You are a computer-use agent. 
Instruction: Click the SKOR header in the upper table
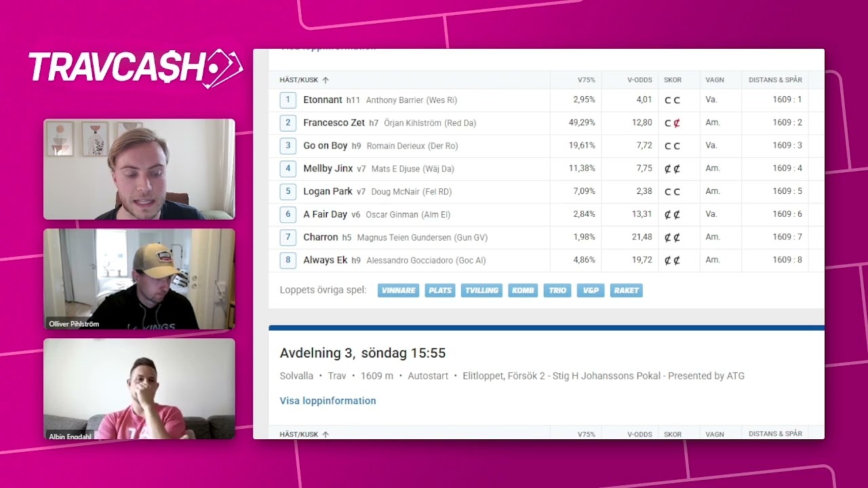point(673,80)
